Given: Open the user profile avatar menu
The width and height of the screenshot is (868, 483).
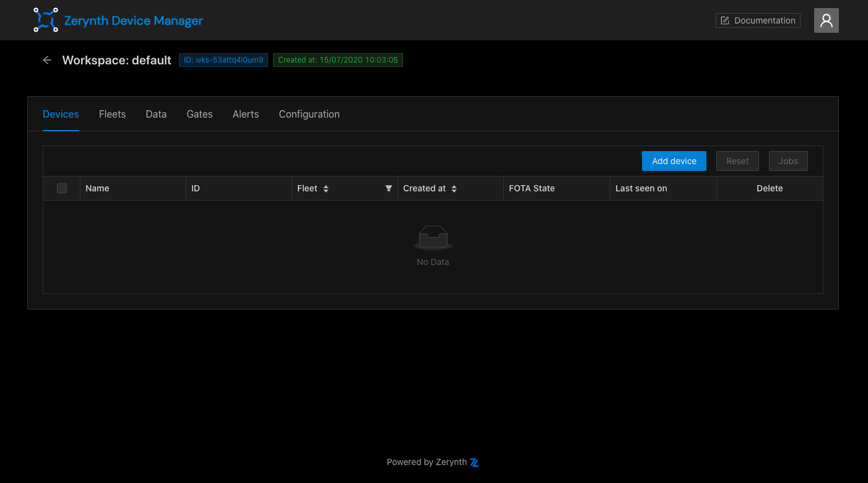Looking at the screenshot, I should [x=826, y=20].
